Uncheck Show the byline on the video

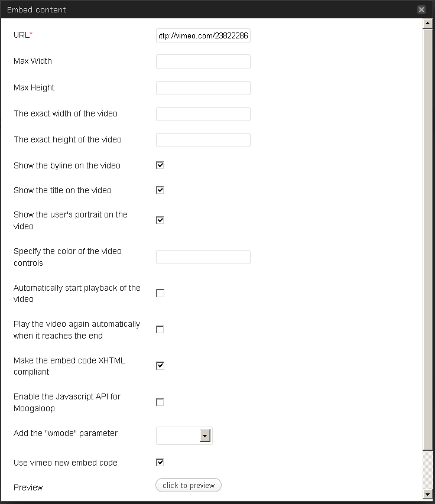[x=160, y=165]
